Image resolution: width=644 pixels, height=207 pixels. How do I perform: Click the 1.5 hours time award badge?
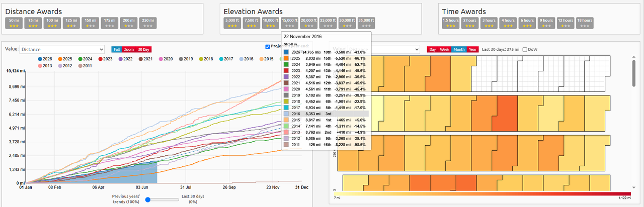point(450,22)
